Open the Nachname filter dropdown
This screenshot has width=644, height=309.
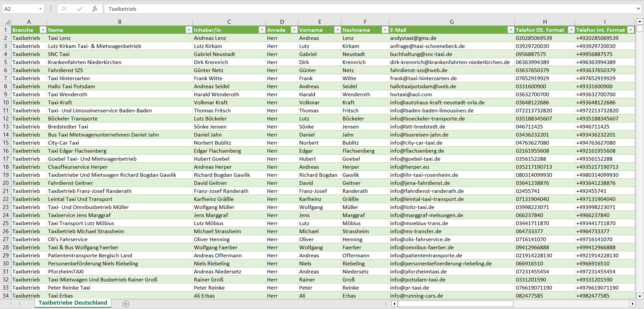tap(385, 30)
